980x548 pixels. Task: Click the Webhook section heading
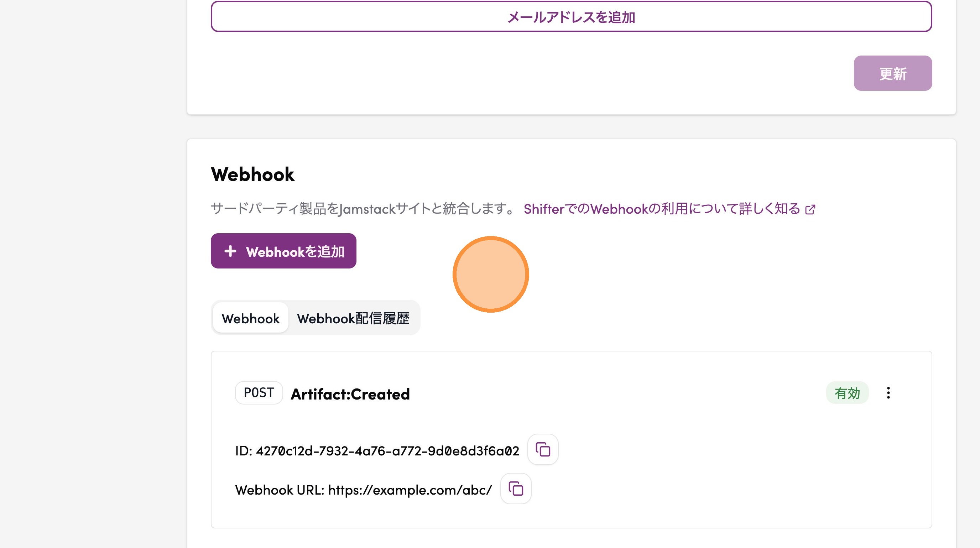click(252, 174)
